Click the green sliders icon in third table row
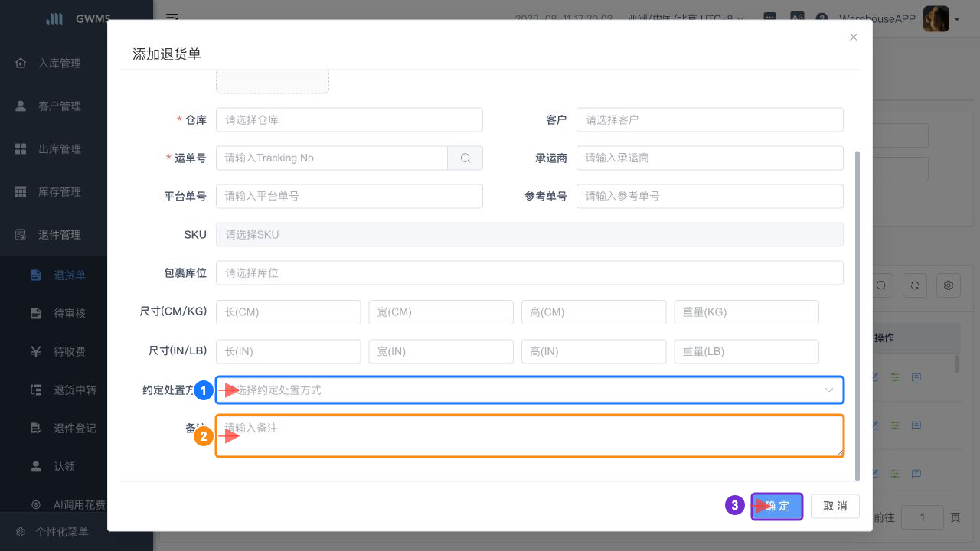This screenshot has height=551, width=980. tap(895, 474)
